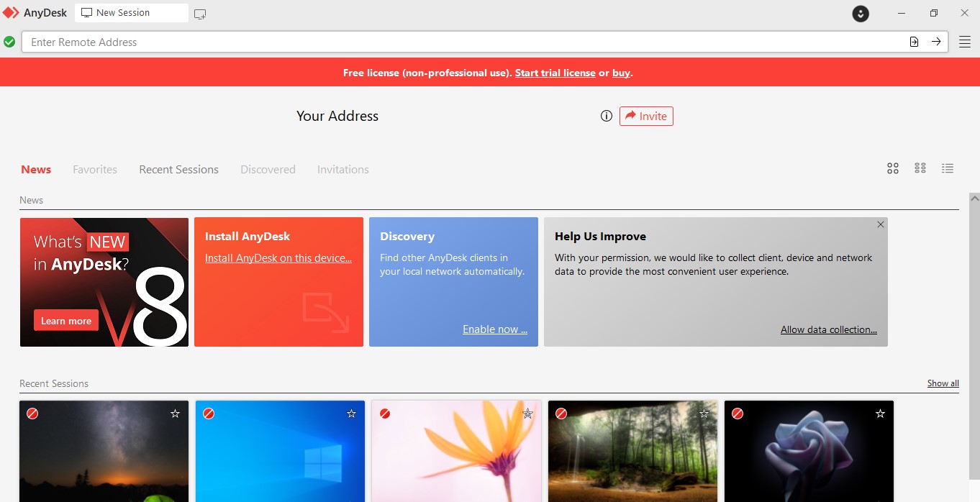Click the 'Discovery' card title
This screenshot has height=502, width=980.
(x=407, y=237)
